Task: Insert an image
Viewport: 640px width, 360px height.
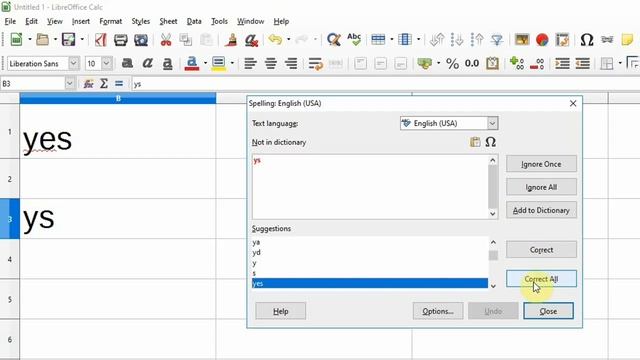Action: (x=522, y=40)
